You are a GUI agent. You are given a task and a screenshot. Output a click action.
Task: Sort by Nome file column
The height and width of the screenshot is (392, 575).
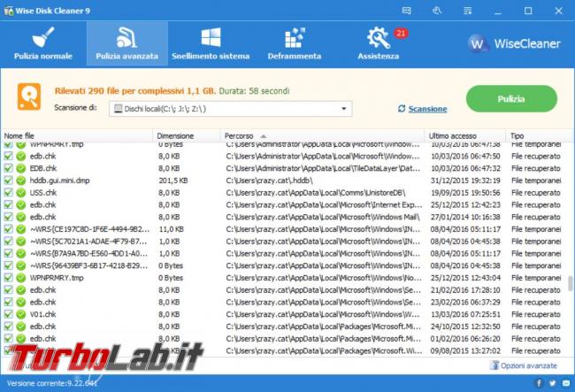(76, 135)
